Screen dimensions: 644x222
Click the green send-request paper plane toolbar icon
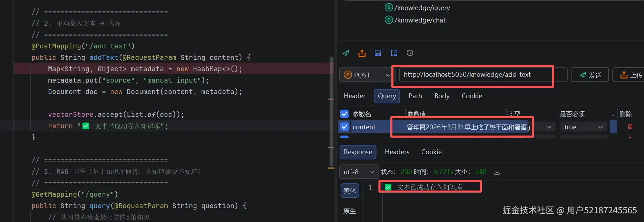(346, 53)
